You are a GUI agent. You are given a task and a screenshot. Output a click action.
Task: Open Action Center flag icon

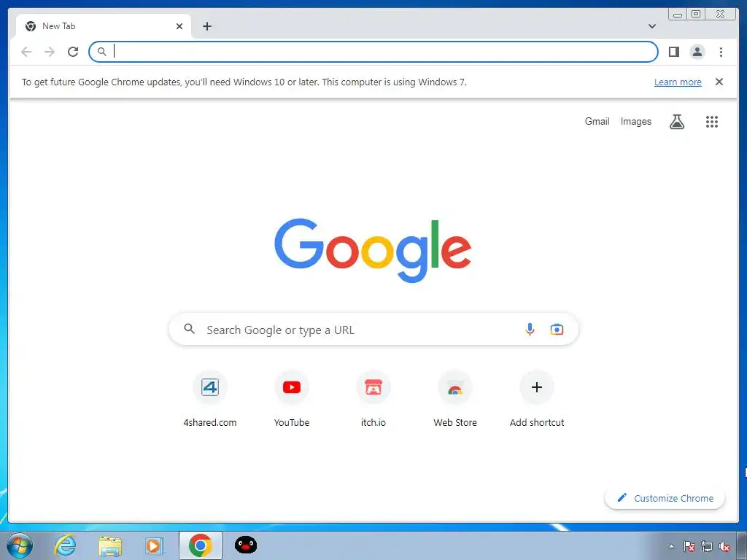[x=689, y=546]
